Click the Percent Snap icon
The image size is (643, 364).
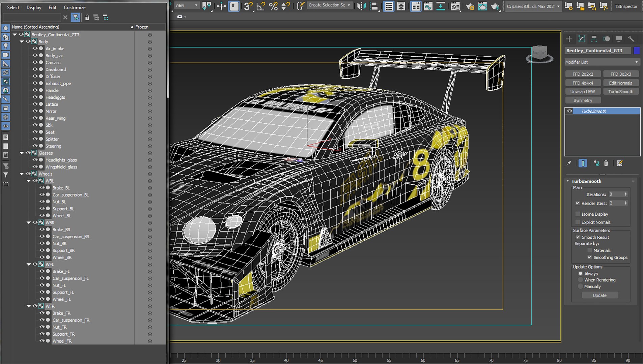(x=274, y=6)
